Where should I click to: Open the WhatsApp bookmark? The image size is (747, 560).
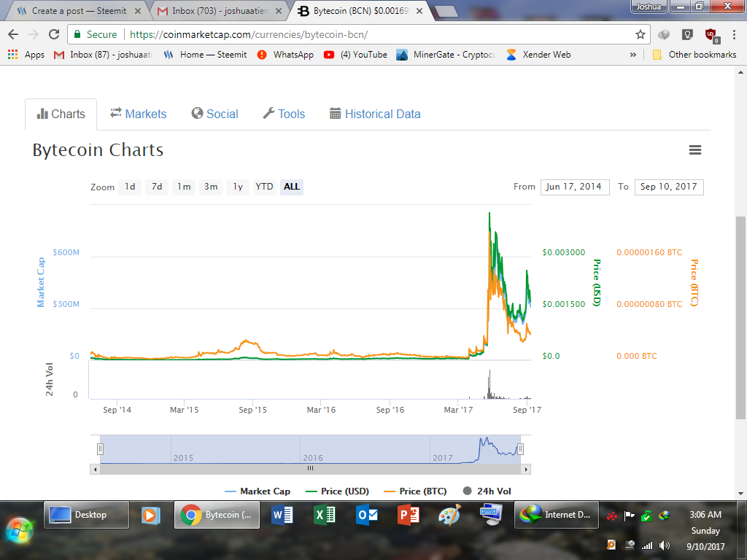coord(285,55)
